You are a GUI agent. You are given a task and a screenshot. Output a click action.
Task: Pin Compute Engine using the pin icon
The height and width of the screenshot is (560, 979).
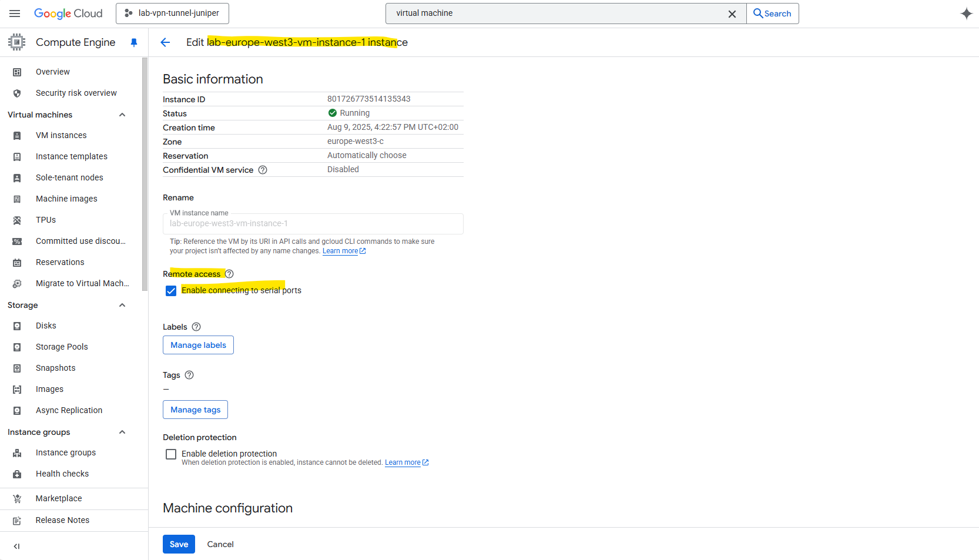pos(134,42)
